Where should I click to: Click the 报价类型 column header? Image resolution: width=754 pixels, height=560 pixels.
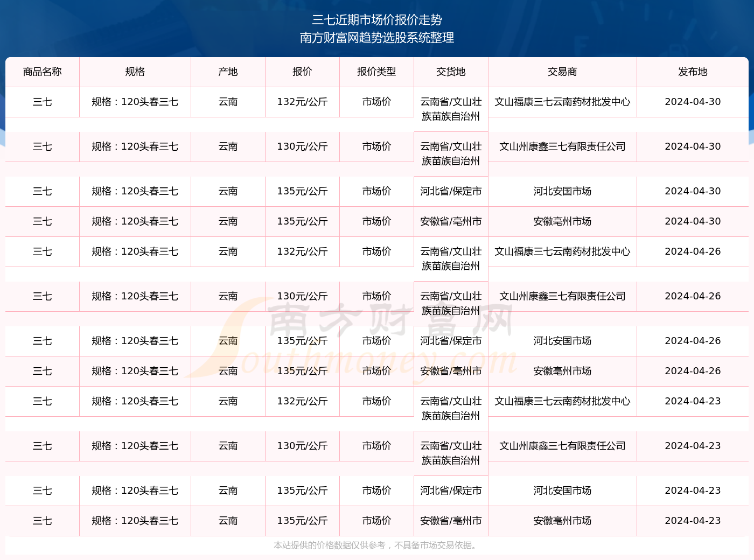376,71
